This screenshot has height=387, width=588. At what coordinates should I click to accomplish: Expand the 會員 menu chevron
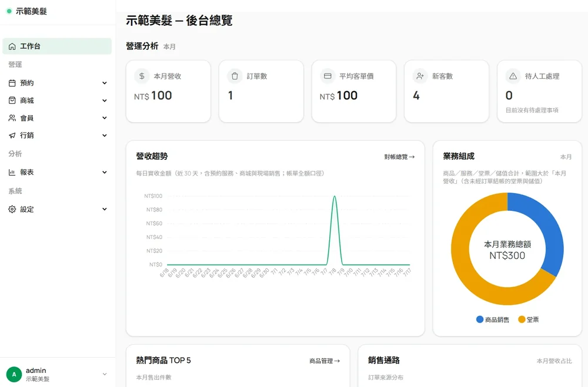coord(105,118)
